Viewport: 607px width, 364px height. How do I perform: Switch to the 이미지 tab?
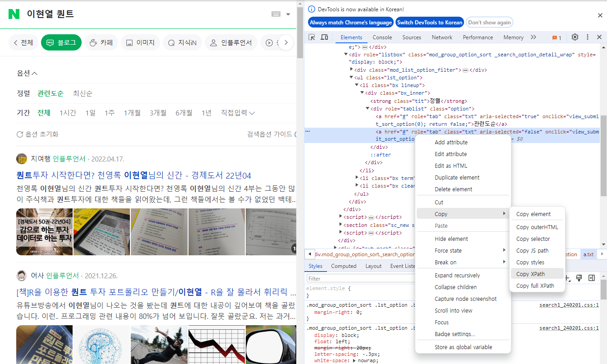(140, 43)
